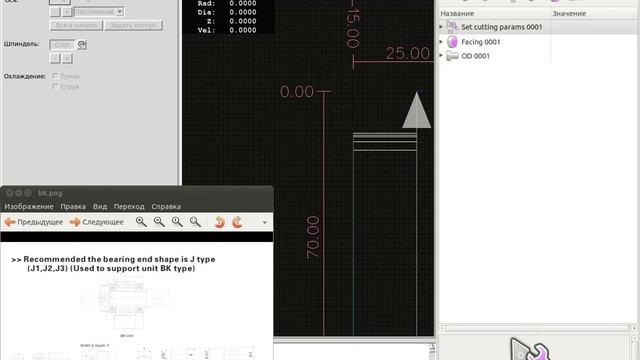Toggle the Струя coolant checkbox

coord(55,87)
